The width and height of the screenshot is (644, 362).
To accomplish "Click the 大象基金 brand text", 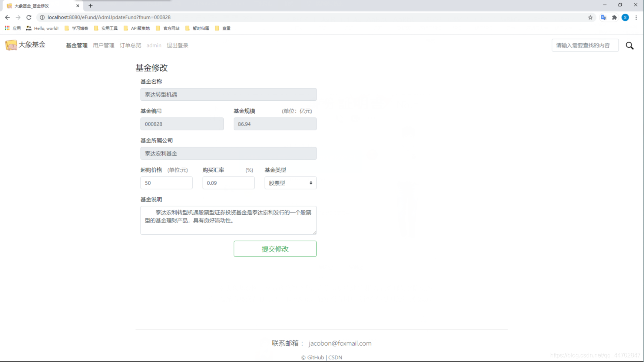I will (32, 45).
